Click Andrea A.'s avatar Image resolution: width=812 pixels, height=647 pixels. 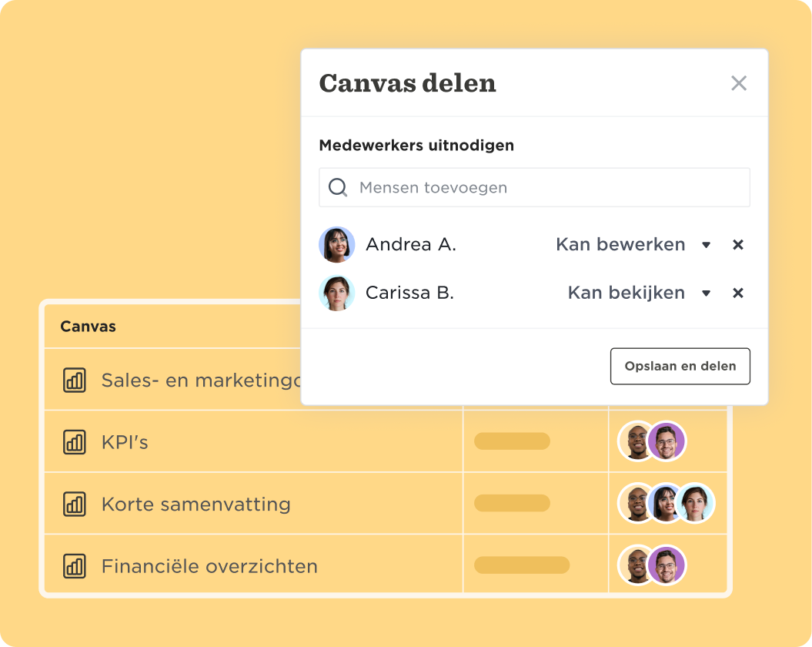(336, 244)
